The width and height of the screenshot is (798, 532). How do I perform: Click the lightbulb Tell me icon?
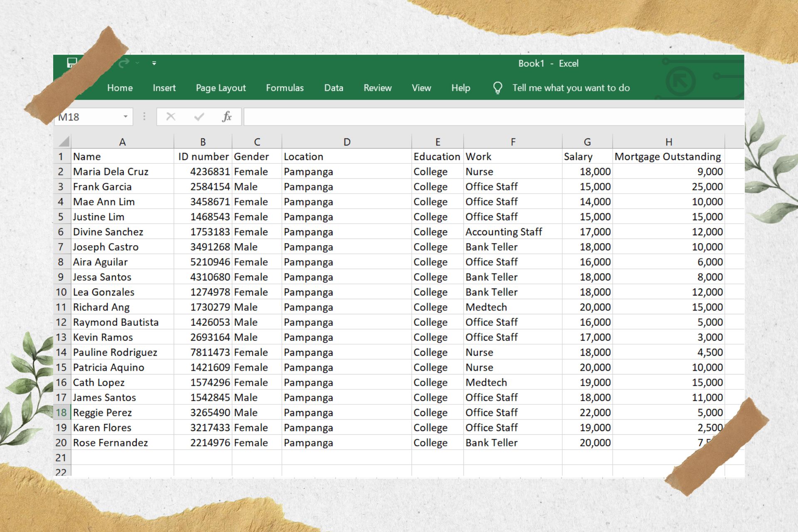point(498,88)
